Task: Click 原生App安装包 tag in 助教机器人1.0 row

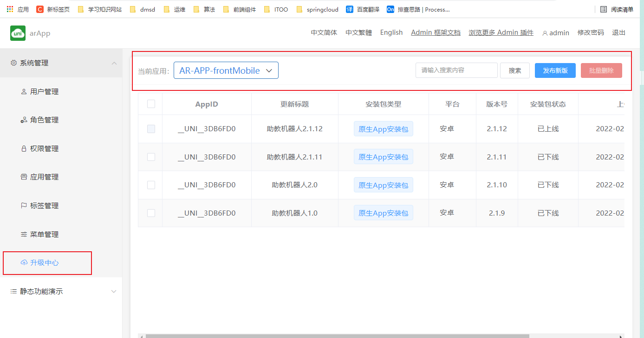Action: click(x=384, y=213)
